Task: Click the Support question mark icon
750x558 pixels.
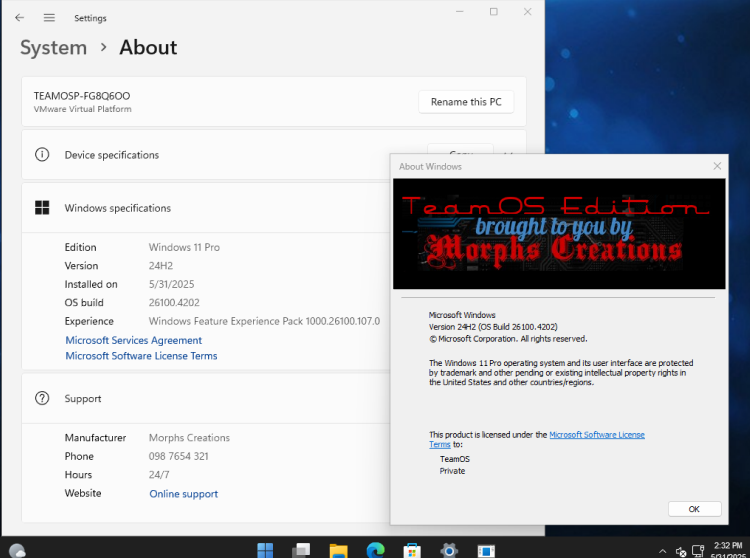Action: pos(42,398)
